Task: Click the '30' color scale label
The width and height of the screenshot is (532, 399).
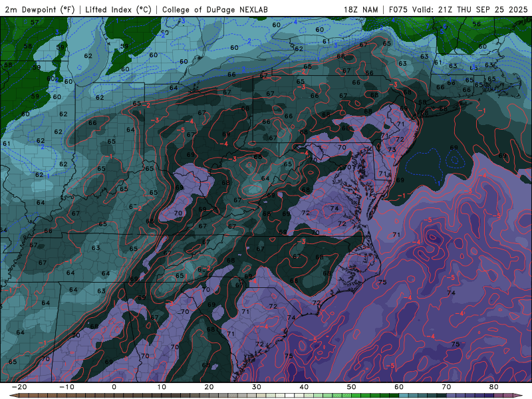Action: (x=257, y=387)
